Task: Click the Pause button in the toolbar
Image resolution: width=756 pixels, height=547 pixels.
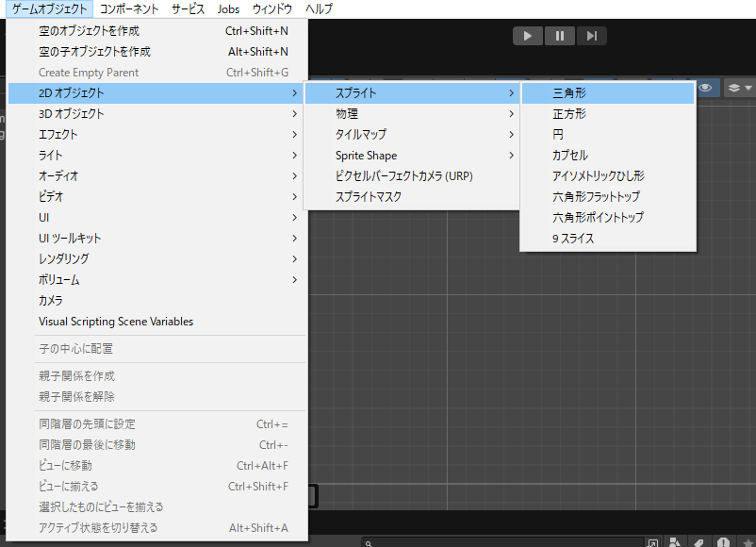Action: [x=560, y=36]
